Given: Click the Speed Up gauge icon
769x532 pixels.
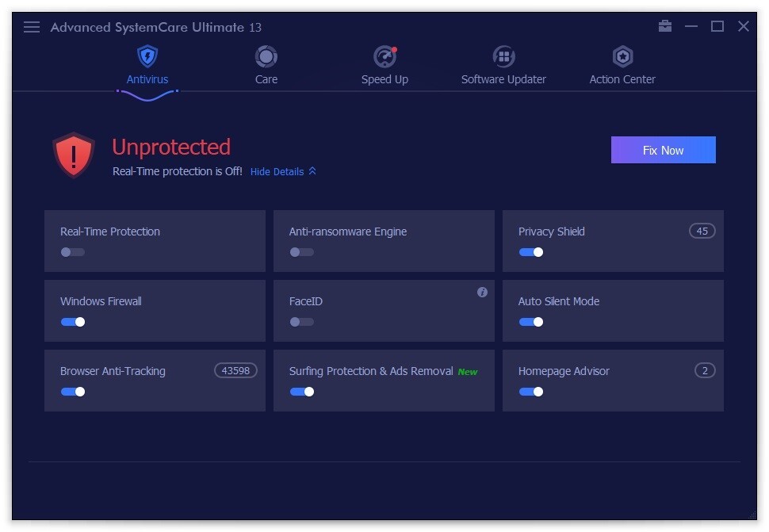Looking at the screenshot, I should [x=385, y=56].
